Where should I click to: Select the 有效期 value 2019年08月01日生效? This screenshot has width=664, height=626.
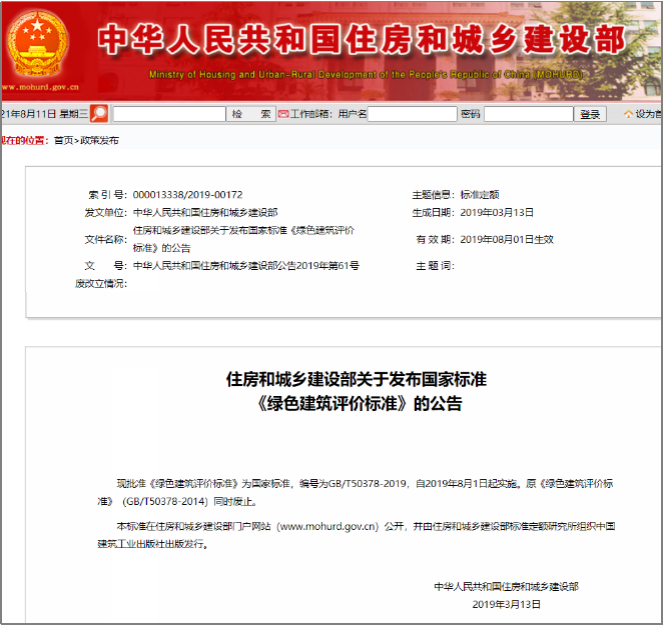pos(507,240)
